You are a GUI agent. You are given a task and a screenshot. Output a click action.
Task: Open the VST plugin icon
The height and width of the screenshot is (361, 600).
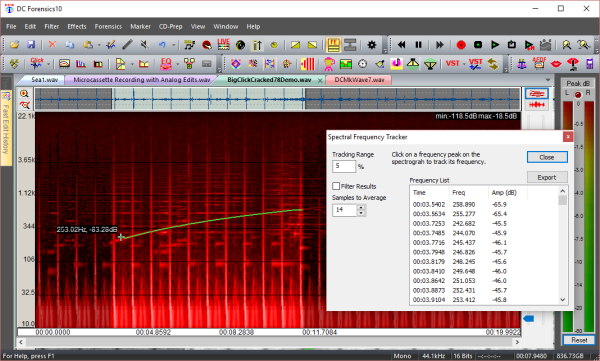point(452,64)
